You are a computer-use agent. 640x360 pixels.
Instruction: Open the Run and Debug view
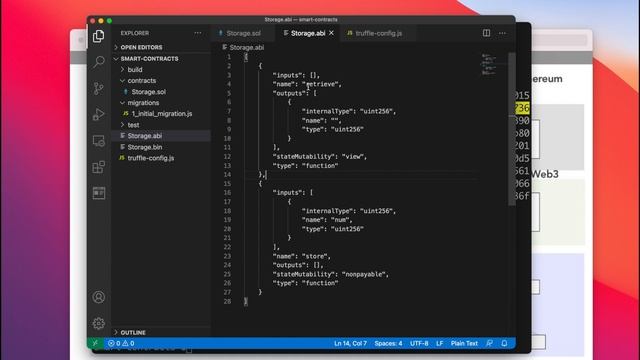pyautogui.click(x=98, y=114)
